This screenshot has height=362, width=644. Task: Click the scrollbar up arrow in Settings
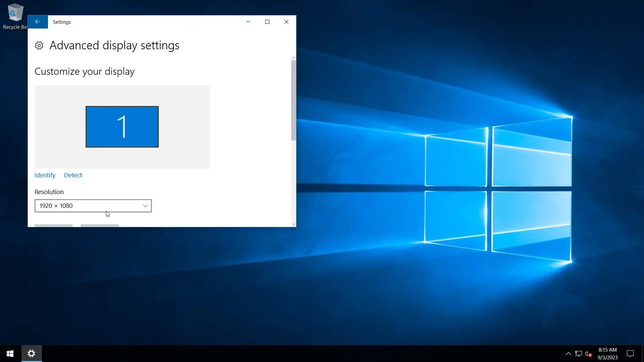pos(293,58)
